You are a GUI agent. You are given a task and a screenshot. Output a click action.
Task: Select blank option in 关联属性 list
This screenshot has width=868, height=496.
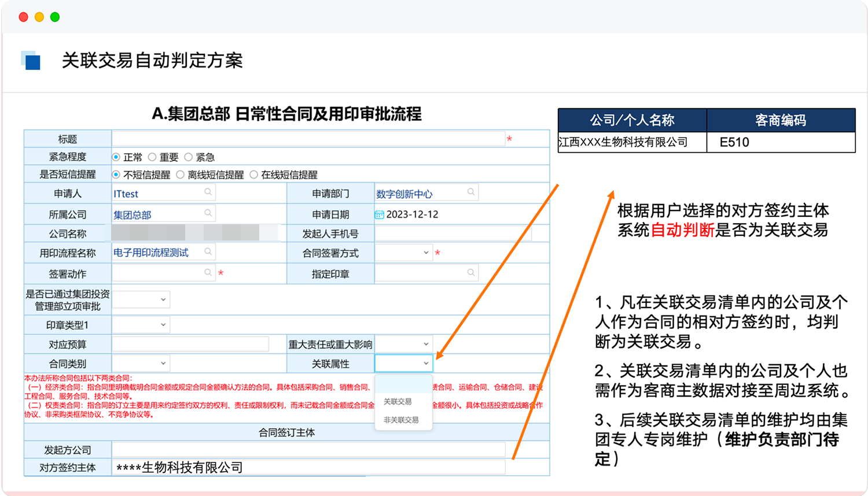coord(403,384)
